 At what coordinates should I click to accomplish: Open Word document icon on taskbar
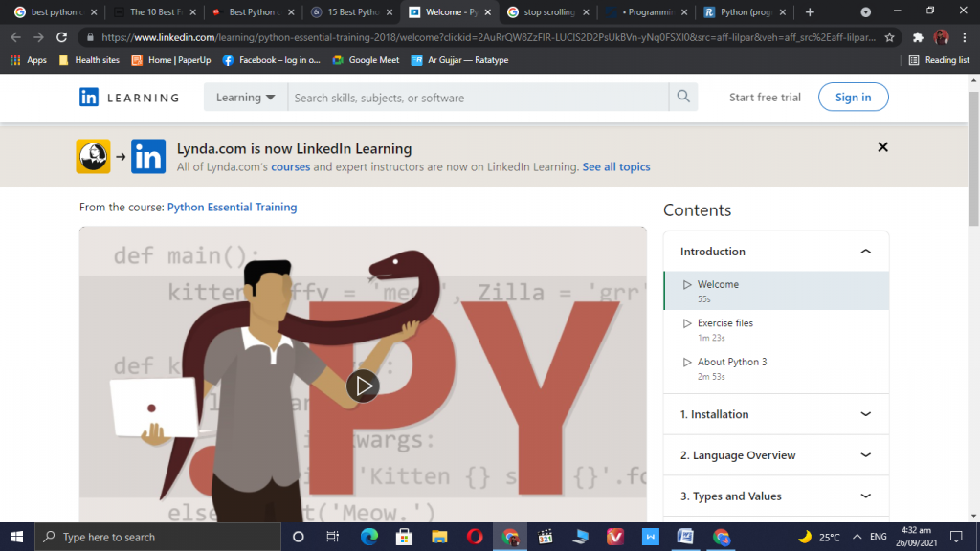[685, 537]
